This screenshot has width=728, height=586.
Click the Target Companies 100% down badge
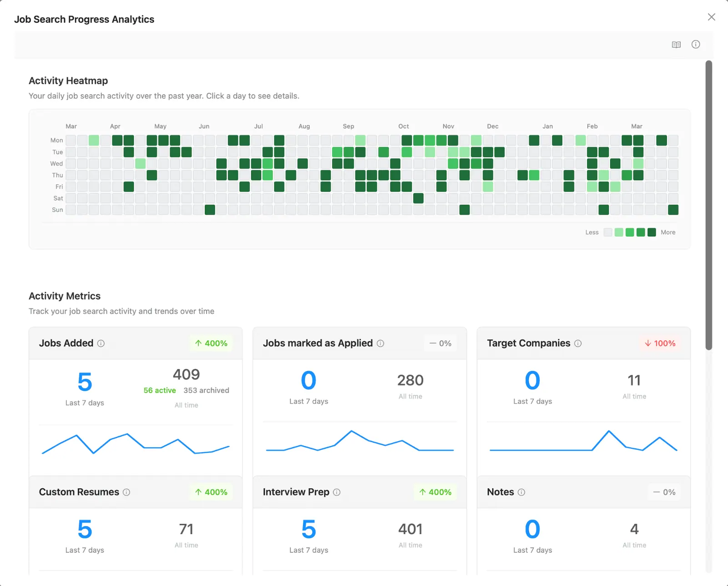click(x=660, y=344)
